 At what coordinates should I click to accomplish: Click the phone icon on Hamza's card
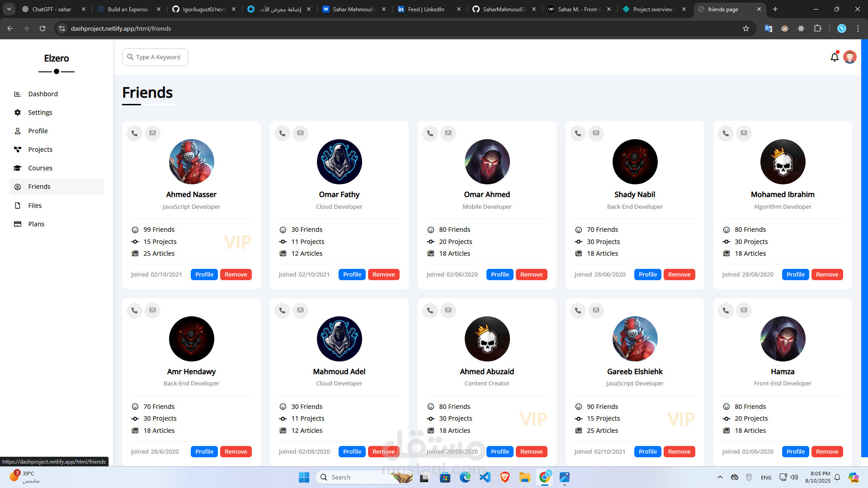click(x=726, y=310)
